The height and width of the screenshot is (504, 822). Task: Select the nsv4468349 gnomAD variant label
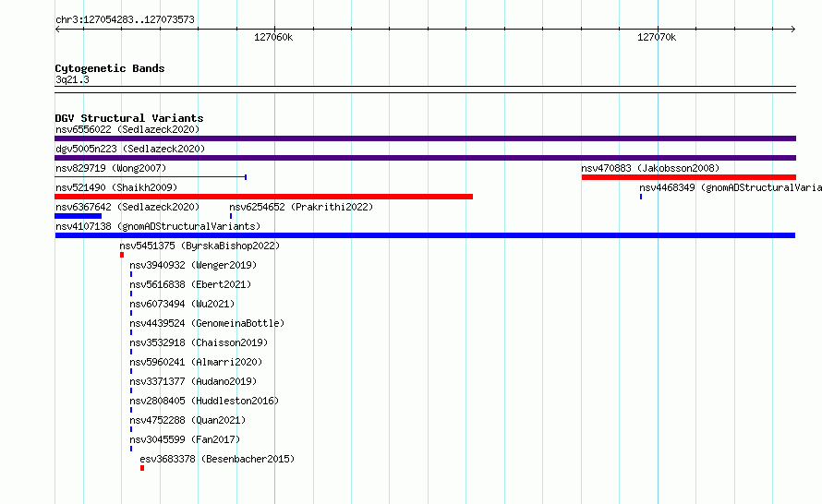pyautogui.click(x=731, y=187)
